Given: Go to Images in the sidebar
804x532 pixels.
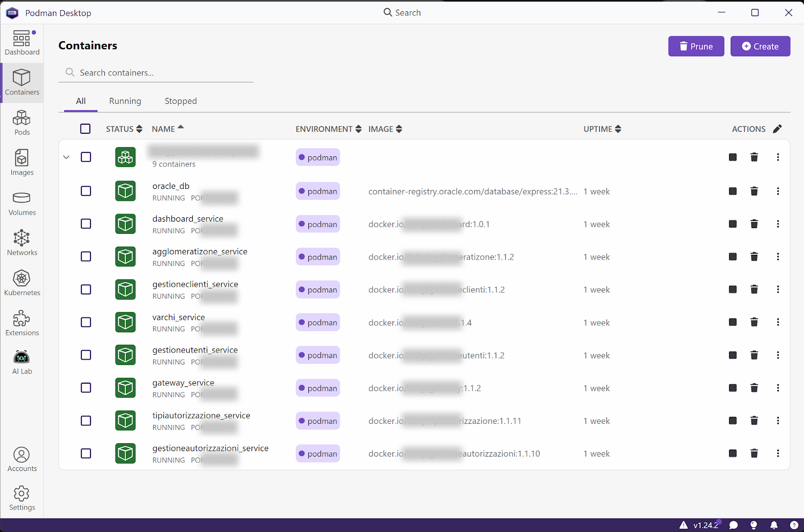Looking at the screenshot, I should click(x=22, y=163).
